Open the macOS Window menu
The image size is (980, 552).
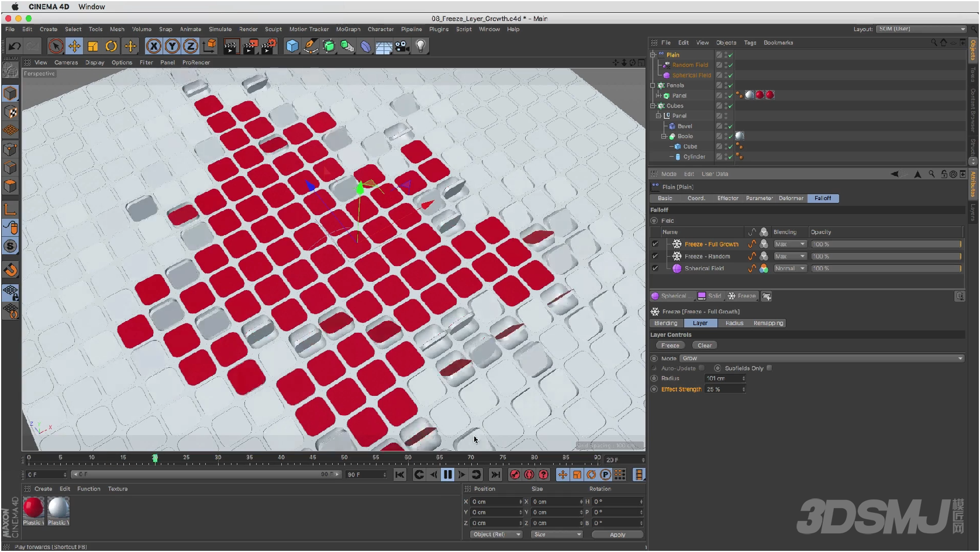tap(92, 7)
